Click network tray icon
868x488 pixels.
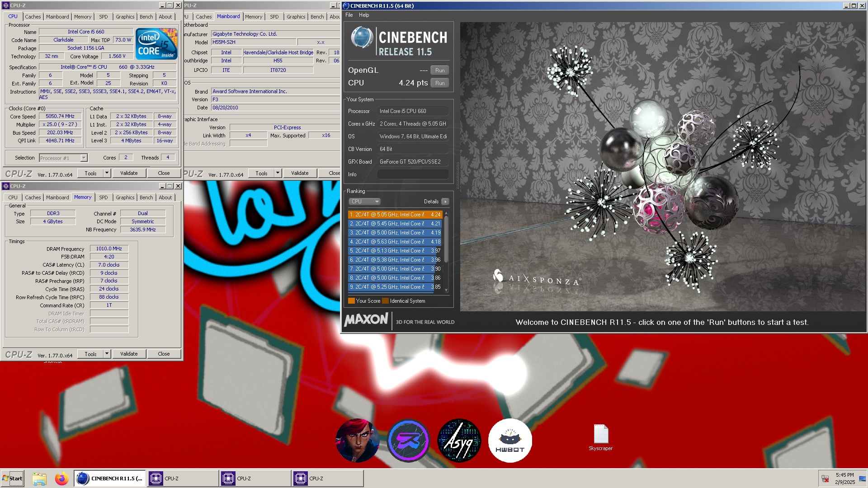point(825,479)
